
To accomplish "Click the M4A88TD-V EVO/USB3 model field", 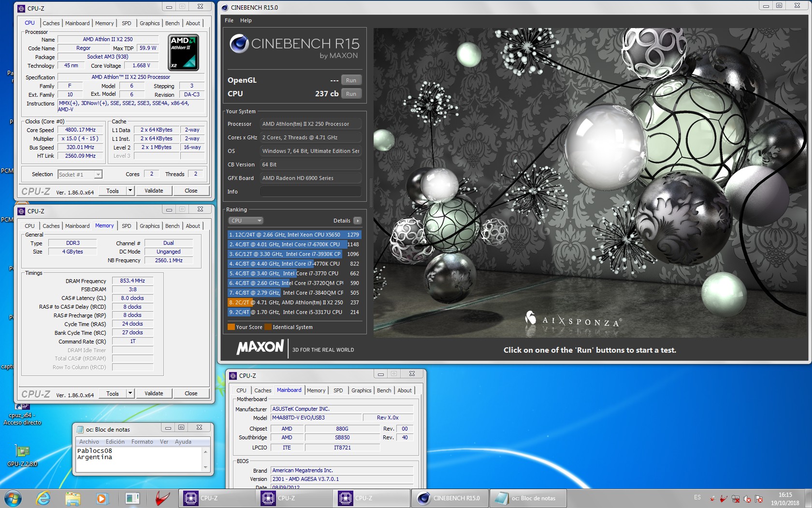I will [316, 418].
